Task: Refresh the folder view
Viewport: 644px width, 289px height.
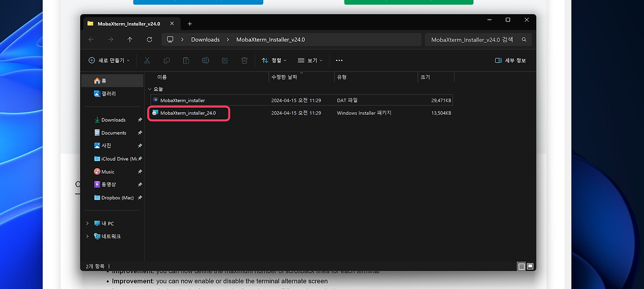Action: pos(149,39)
